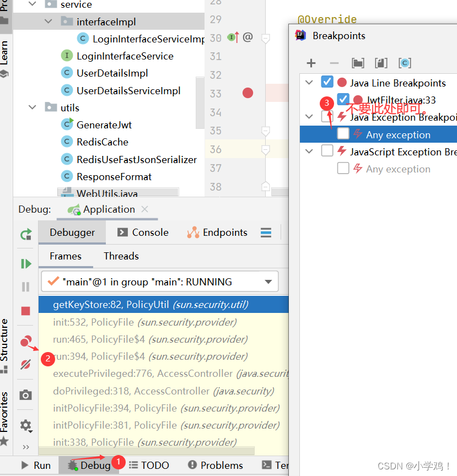Remove selected breakpoint using the minus icon

(334, 63)
